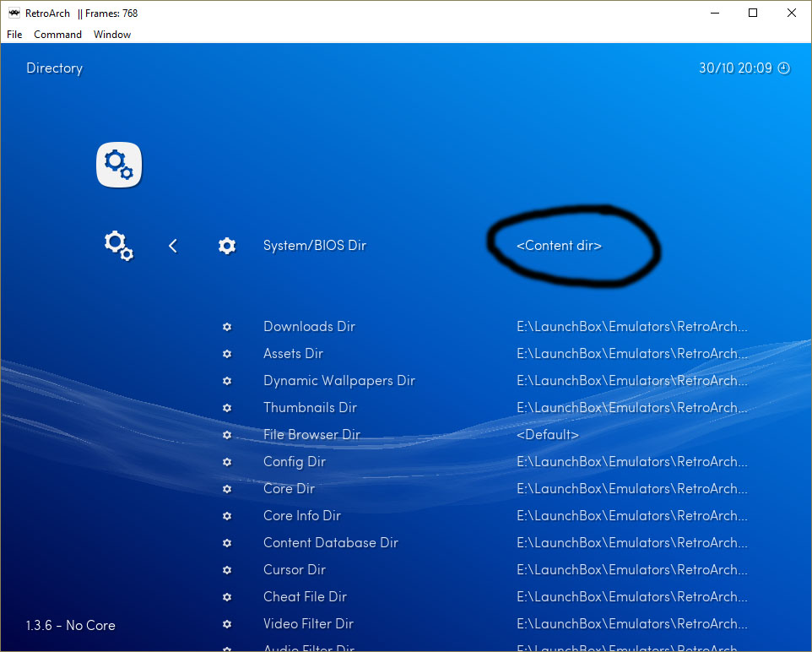Click the 1.3.6 - No Core version text
Viewport: 812px width, 652px height.
(x=70, y=626)
